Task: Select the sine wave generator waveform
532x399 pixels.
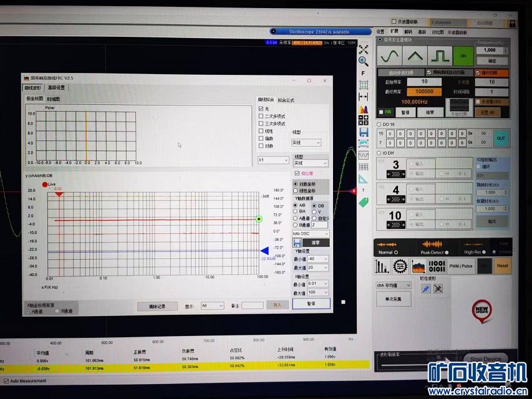Action: pyautogui.click(x=390, y=55)
